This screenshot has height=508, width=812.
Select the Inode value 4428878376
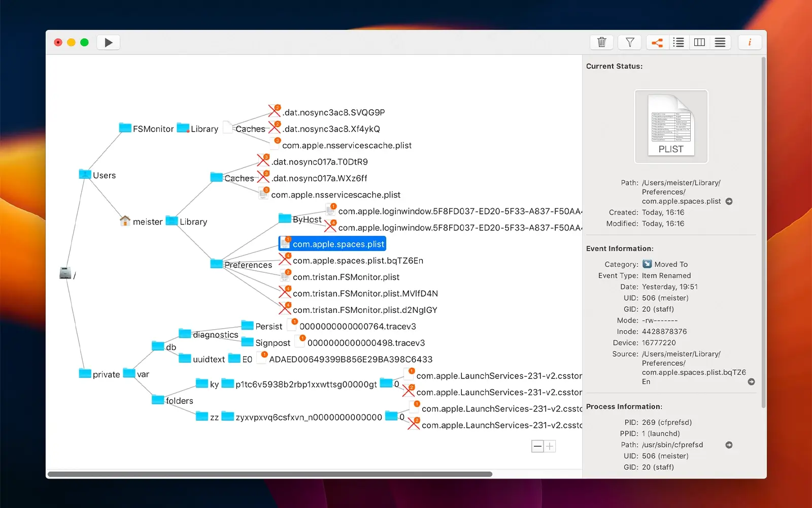tap(664, 331)
